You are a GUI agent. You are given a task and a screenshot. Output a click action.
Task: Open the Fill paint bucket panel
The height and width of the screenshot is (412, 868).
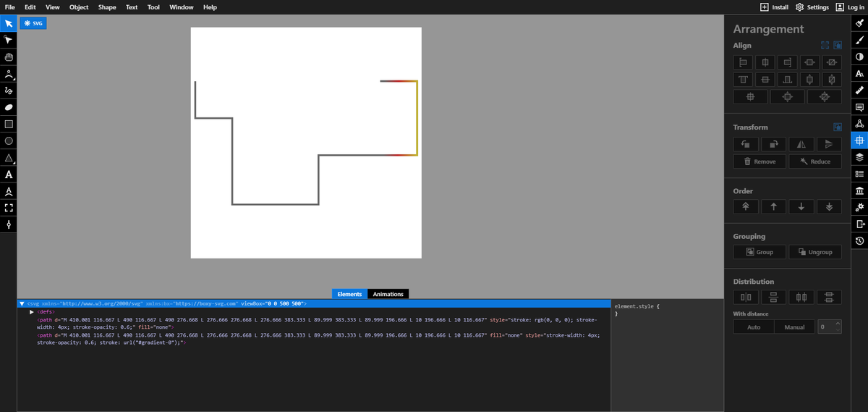[x=859, y=23]
